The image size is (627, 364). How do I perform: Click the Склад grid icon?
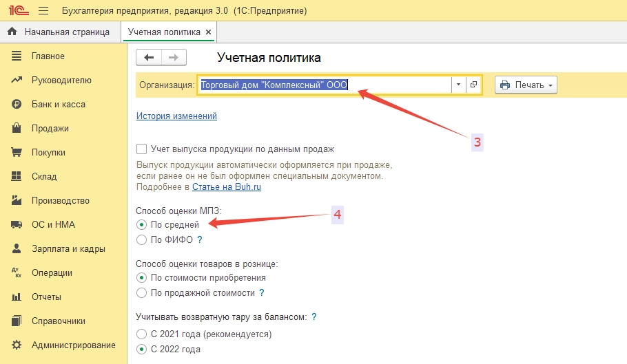coord(17,176)
